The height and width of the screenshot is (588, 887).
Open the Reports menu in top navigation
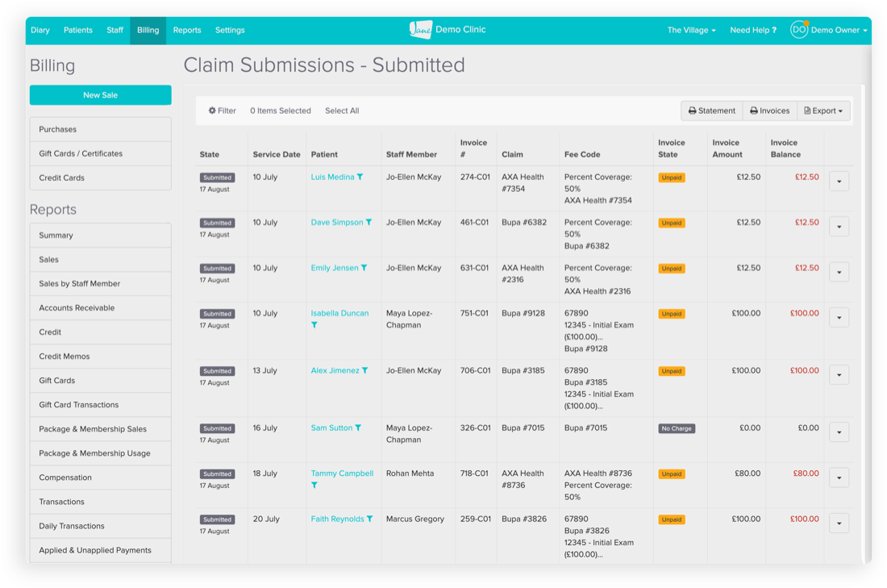click(187, 31)
